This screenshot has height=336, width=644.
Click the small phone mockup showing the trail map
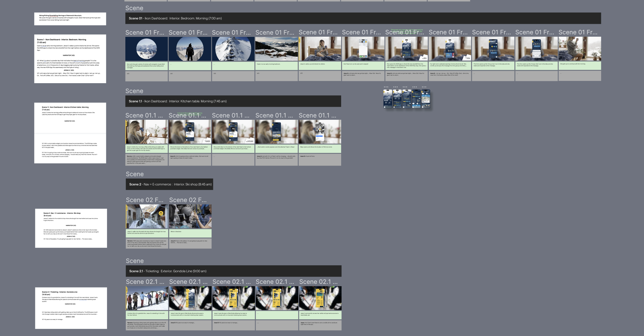426,99
